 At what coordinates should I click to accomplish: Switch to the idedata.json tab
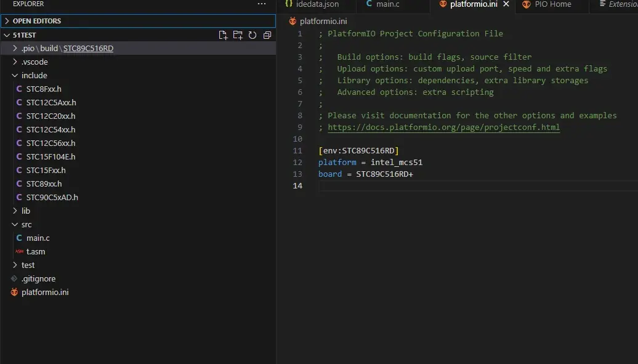coord(317,4)
